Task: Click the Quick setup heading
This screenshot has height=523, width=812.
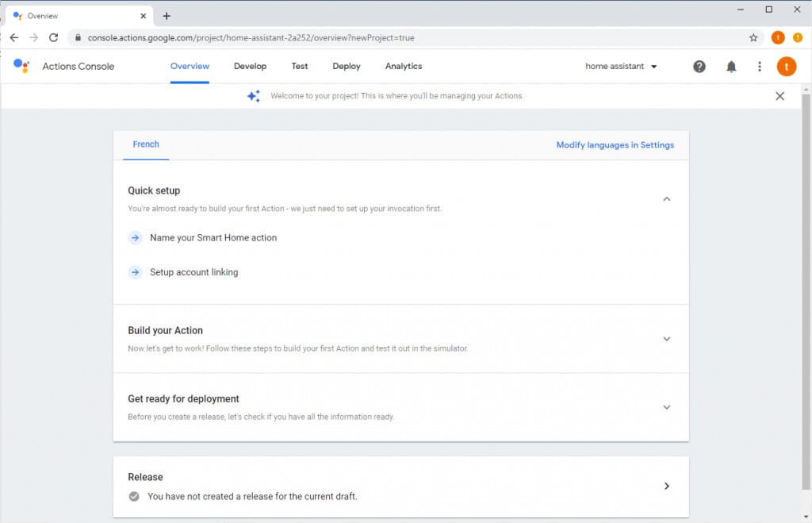Action: click(154, 190)
